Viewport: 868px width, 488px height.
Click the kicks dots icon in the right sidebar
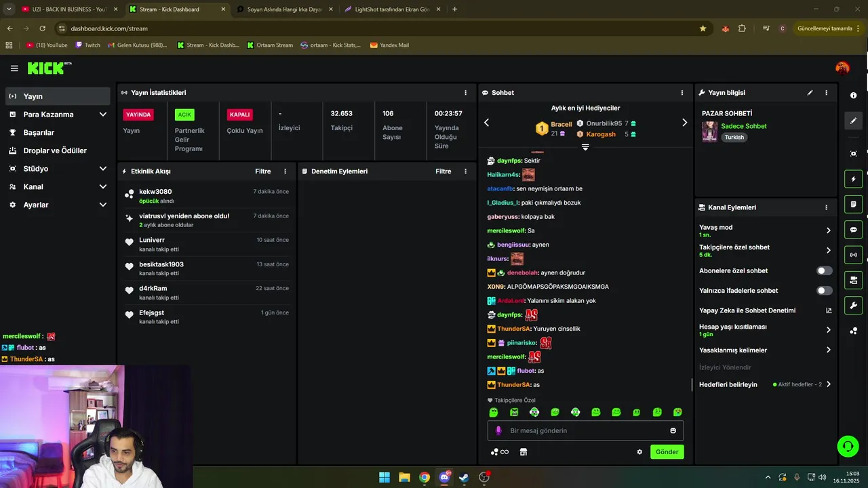(853, 331)
